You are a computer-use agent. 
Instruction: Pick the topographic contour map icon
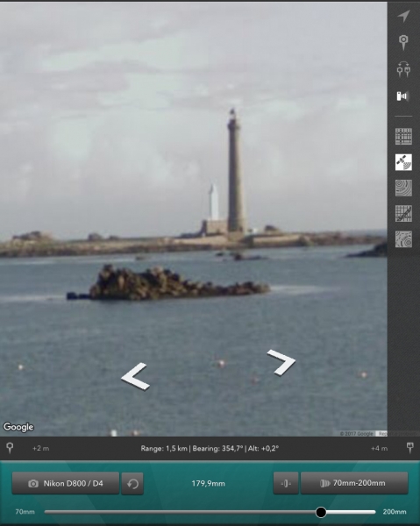(403, 239)
